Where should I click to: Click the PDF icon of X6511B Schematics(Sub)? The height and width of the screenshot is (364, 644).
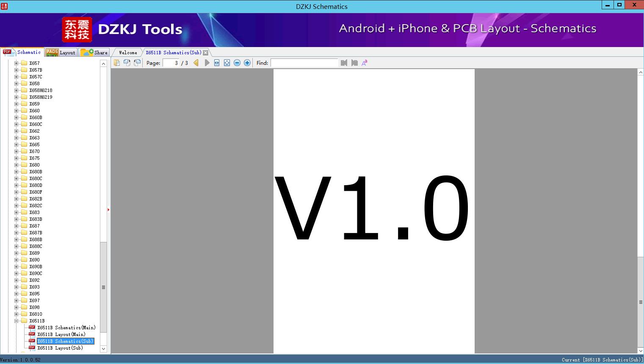click(32, 341)
